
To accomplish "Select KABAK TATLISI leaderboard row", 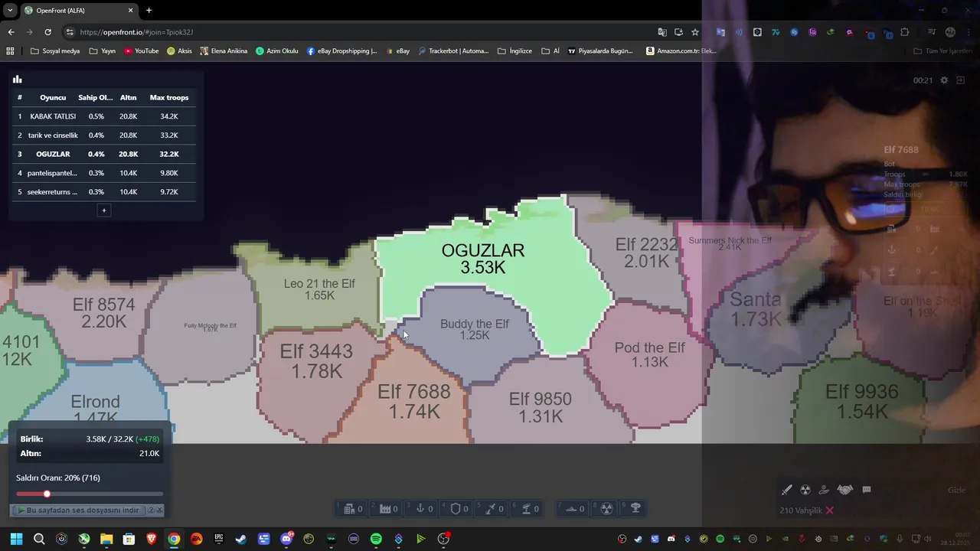I will pos(103,116).
